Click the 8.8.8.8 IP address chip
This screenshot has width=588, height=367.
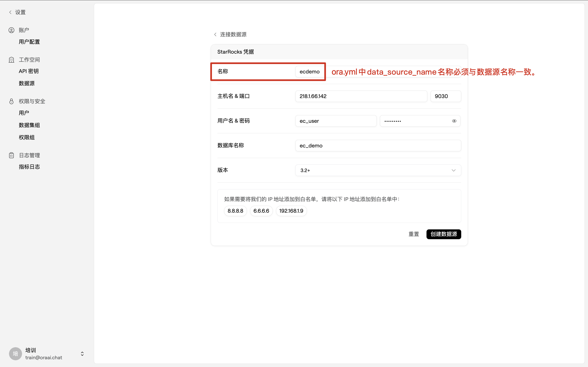(x=235, y=211)
